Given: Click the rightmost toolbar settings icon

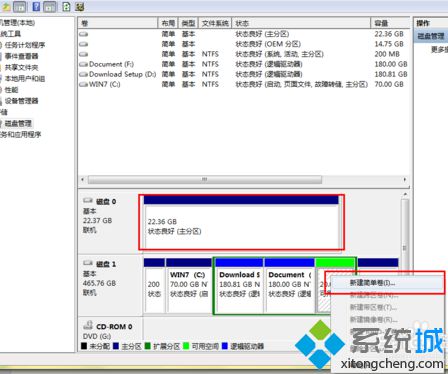Looking at the screenshot, I should coord(79,6).
